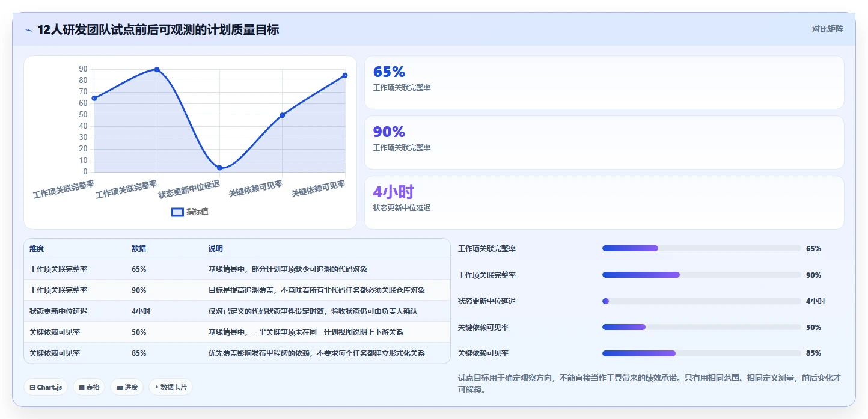
Task: Click the icon inside the Chart.js chip
Action: [32, 388]
